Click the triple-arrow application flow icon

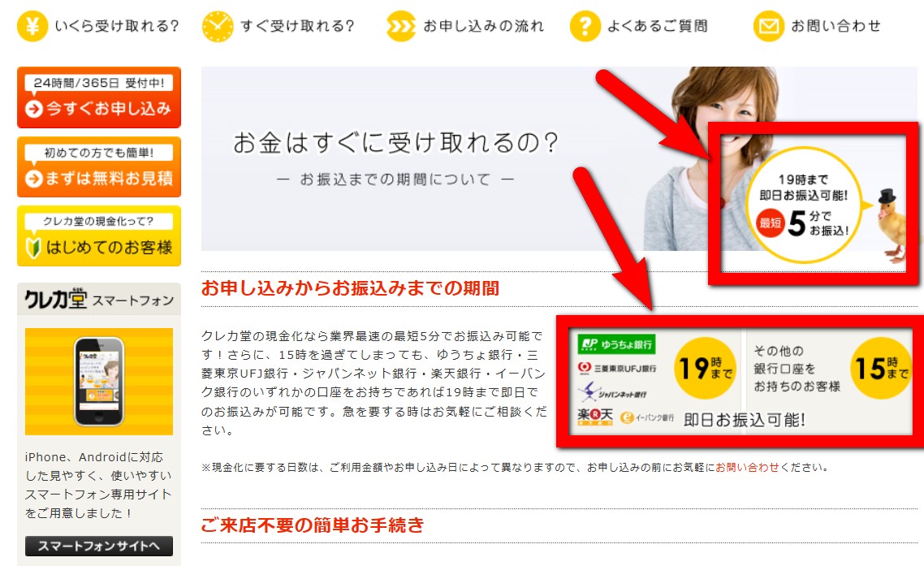point(401,26)
